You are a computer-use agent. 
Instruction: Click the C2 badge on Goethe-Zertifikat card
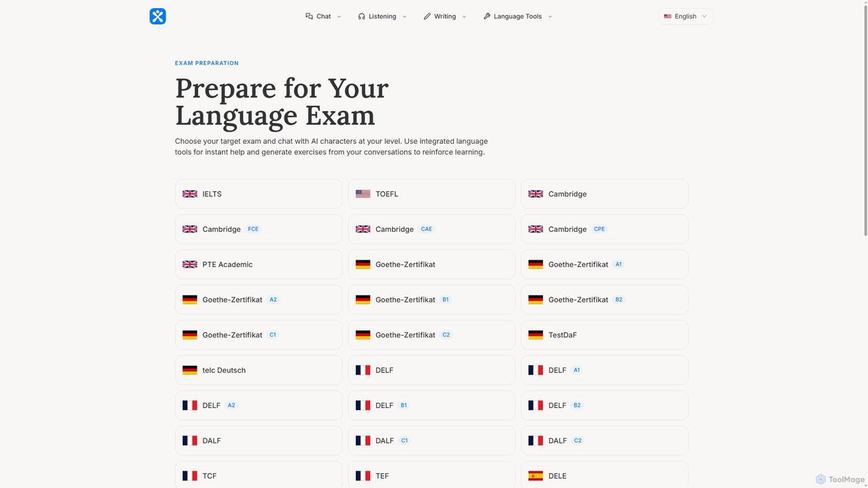(x=446, y=335)
